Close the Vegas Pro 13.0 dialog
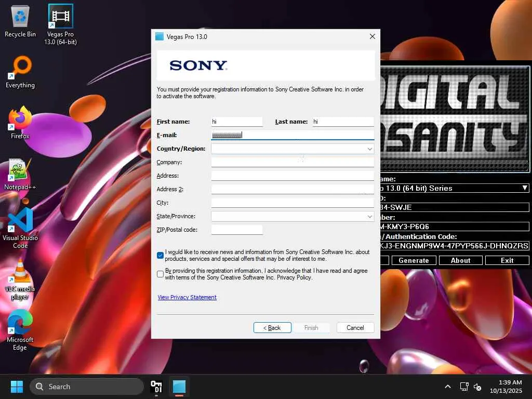The width and height of the screenshot is (532, 399). point(372,36)
